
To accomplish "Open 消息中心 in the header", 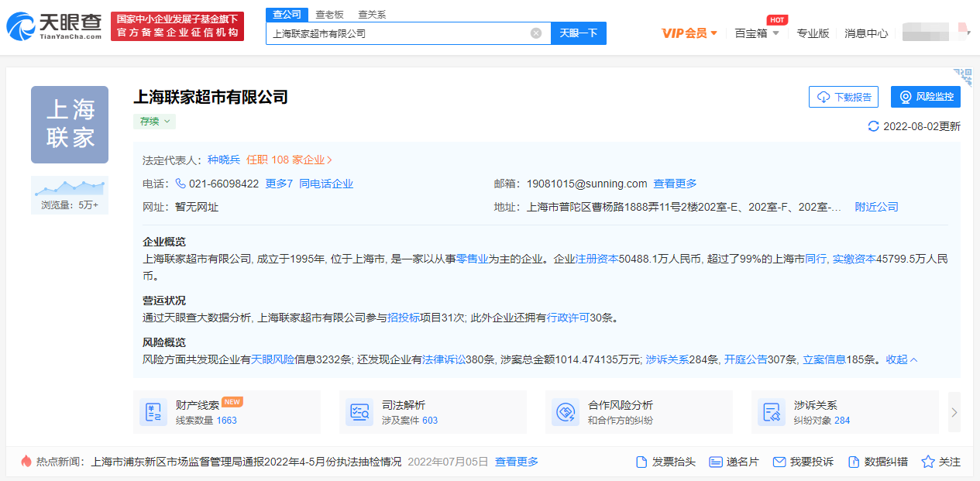I will 866,33.
